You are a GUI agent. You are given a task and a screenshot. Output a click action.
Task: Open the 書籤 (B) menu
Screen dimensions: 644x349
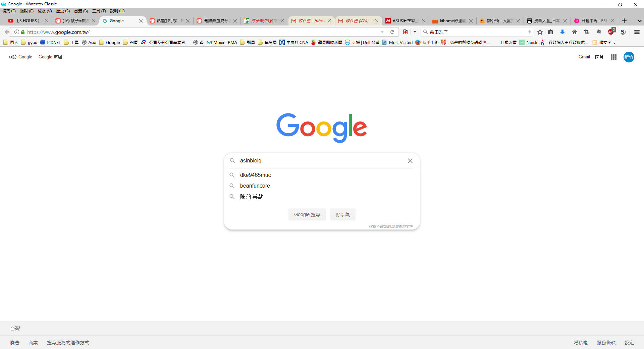coord(81,11)
